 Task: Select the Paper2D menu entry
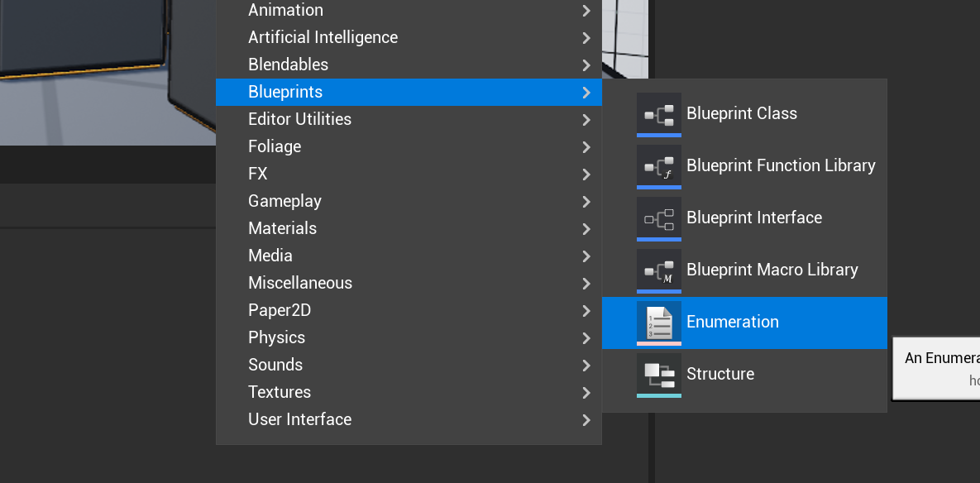pos(280,310)
